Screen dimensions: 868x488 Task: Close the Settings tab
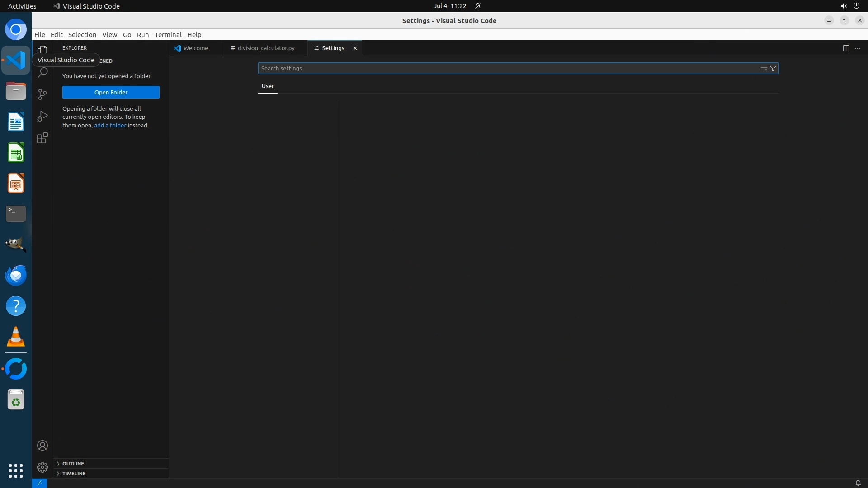coord(355,48)
